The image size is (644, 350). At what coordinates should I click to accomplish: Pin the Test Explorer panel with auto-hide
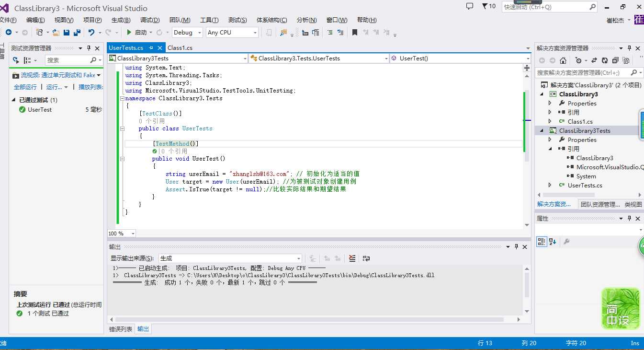[89, 48]
